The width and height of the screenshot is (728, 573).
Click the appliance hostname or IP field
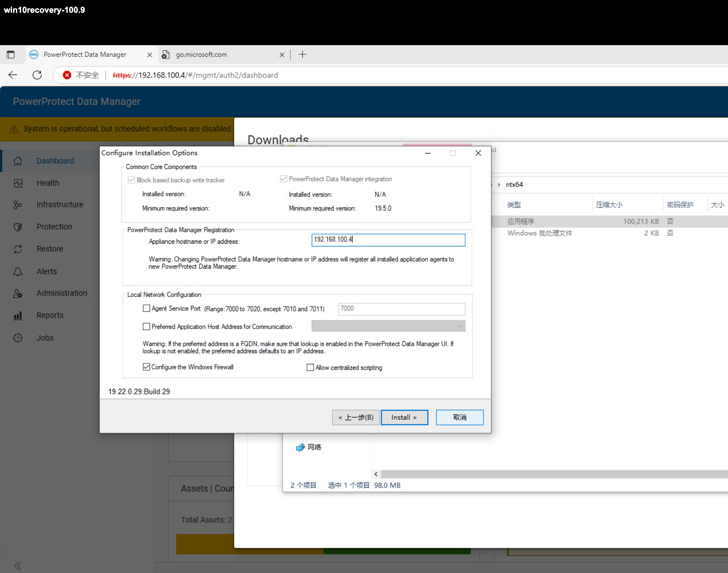point(388,240)
